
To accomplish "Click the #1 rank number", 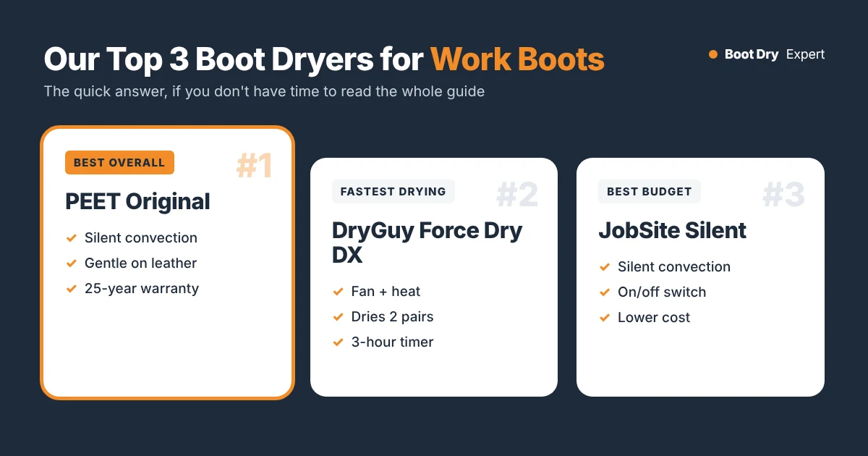I will (x=254, y=166).
